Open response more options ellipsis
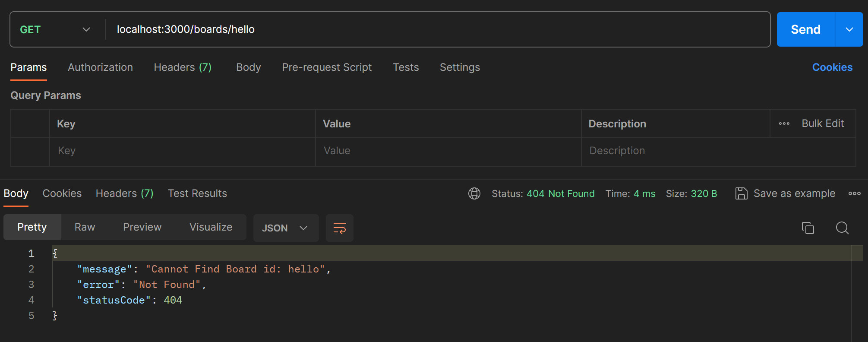 pos(854,193)
